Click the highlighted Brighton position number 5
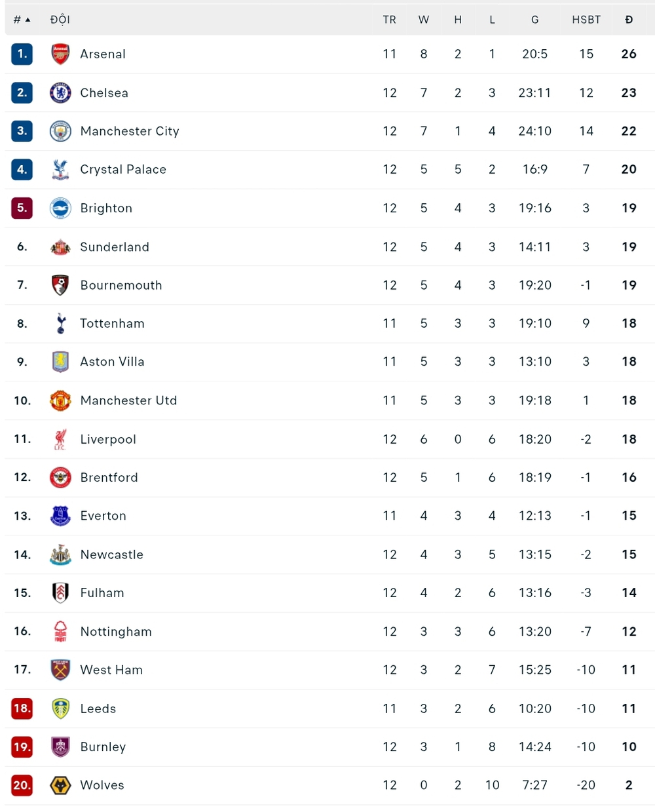 (22, 208)
